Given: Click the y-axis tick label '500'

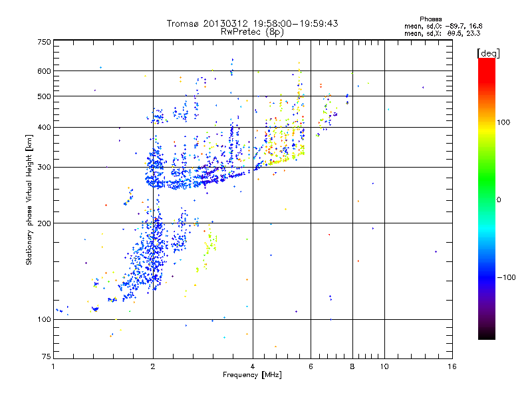Looking at the screenshot, I should 44,96.
